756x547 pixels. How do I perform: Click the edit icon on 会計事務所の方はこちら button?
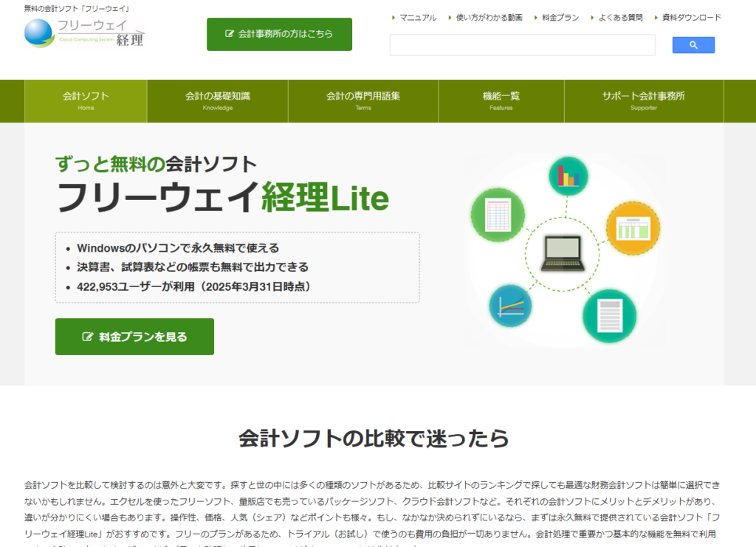[230, 34]
